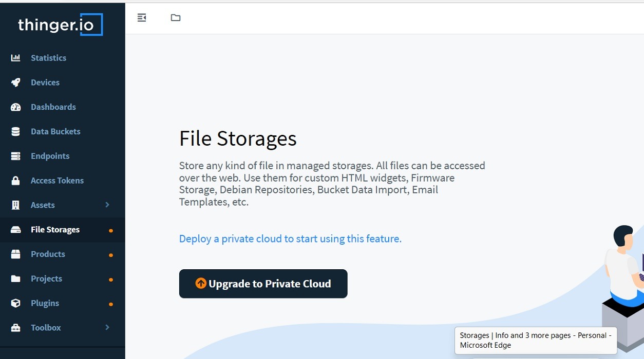Click the orange dot beside Plugins
Image resolution: width=644 pixels, height=359 pixels.
pos(111,304)
